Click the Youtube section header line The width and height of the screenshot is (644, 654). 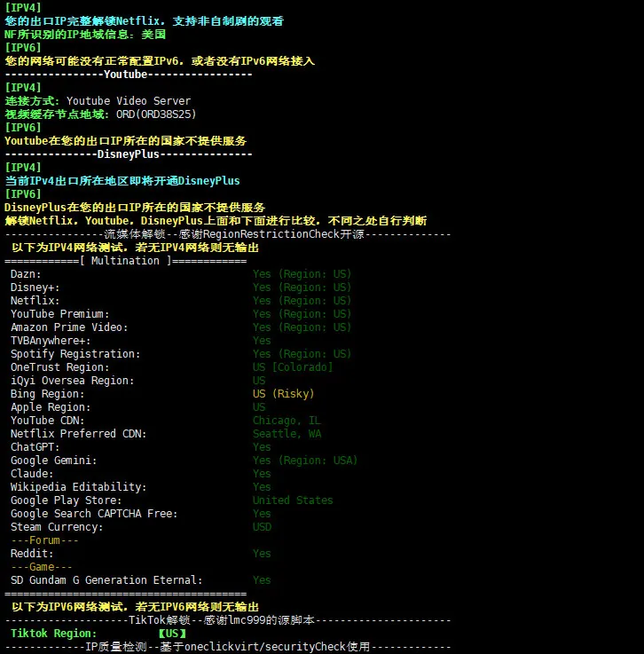(x=129, y=75)
